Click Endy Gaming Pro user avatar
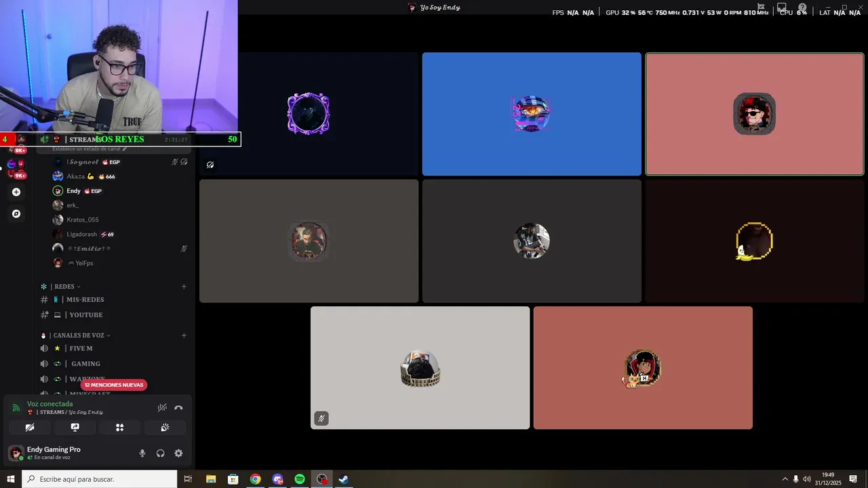This screenshot has height=488, width=868. tap(15, 453)
